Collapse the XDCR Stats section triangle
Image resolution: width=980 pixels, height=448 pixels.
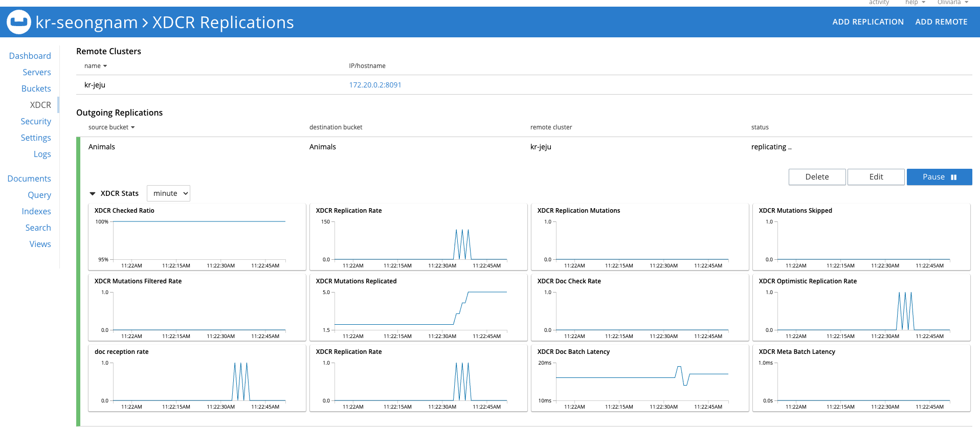coord(93,194)
